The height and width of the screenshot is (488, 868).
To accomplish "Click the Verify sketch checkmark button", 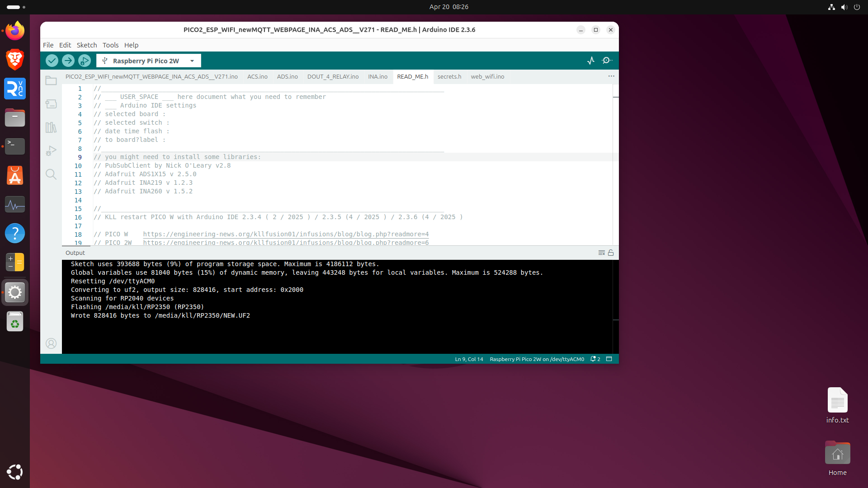I will point(52,61).
